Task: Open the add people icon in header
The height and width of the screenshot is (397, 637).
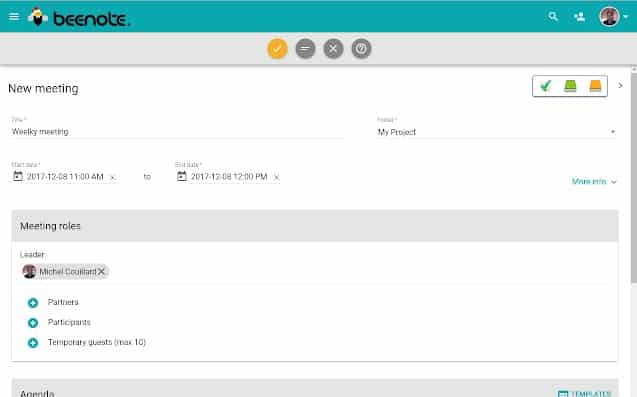Action: click(580, 17)
